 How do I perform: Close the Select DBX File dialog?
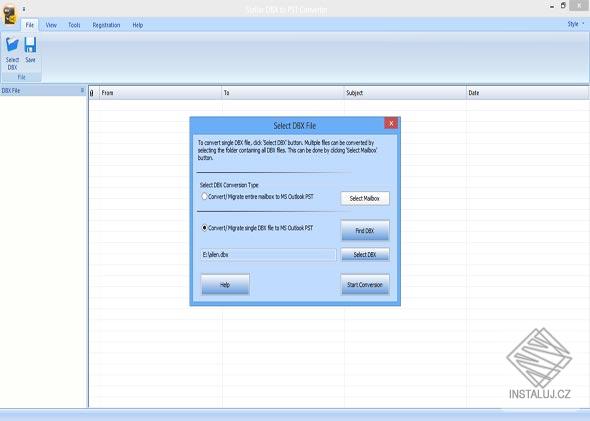point(391,123)
